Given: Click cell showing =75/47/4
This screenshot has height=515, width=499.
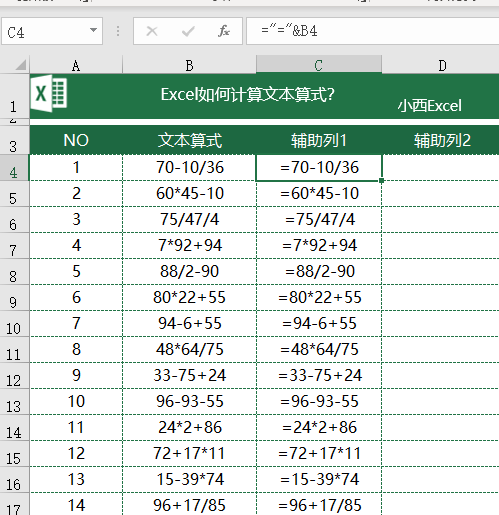Looking at the screenshot, I should [319, 220].
